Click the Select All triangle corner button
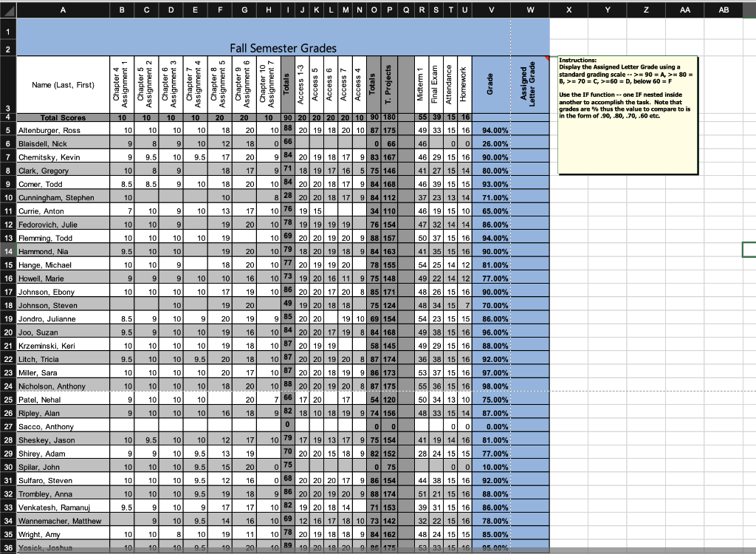 click(x=7, y=10)
